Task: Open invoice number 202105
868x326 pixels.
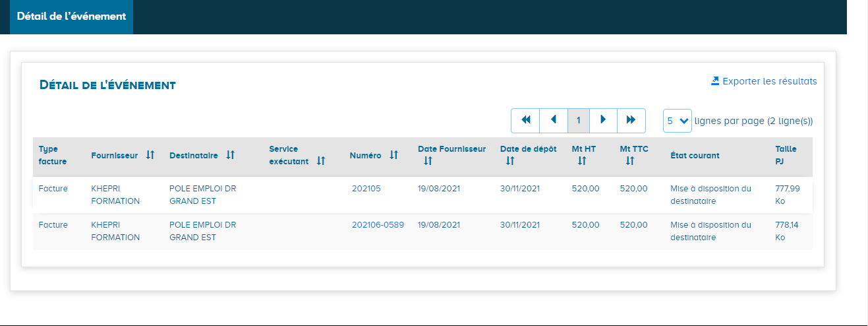Action: coord(366,189)
